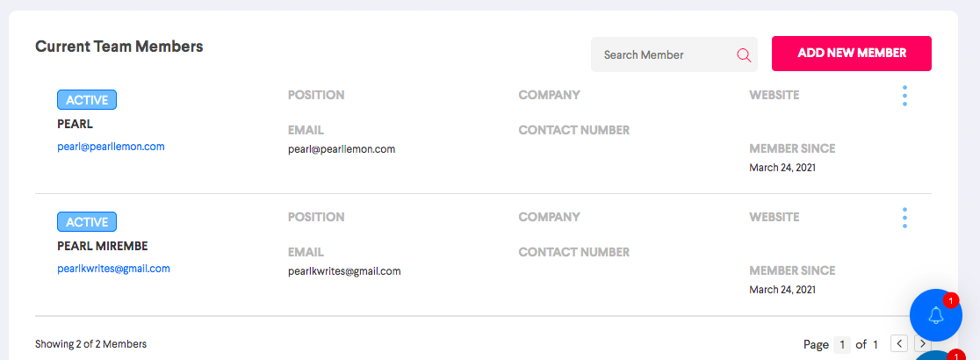The image size is (980, 360).
Task: Open three-dot menu for PEARL member
Action: (904, 96)
